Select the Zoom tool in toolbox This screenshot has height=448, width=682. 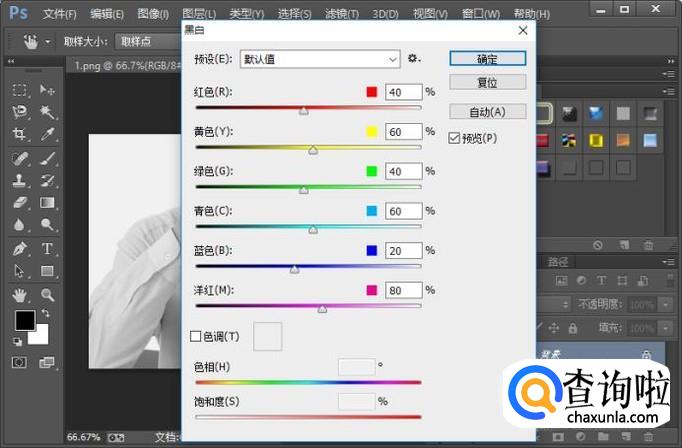coord(47,295)
